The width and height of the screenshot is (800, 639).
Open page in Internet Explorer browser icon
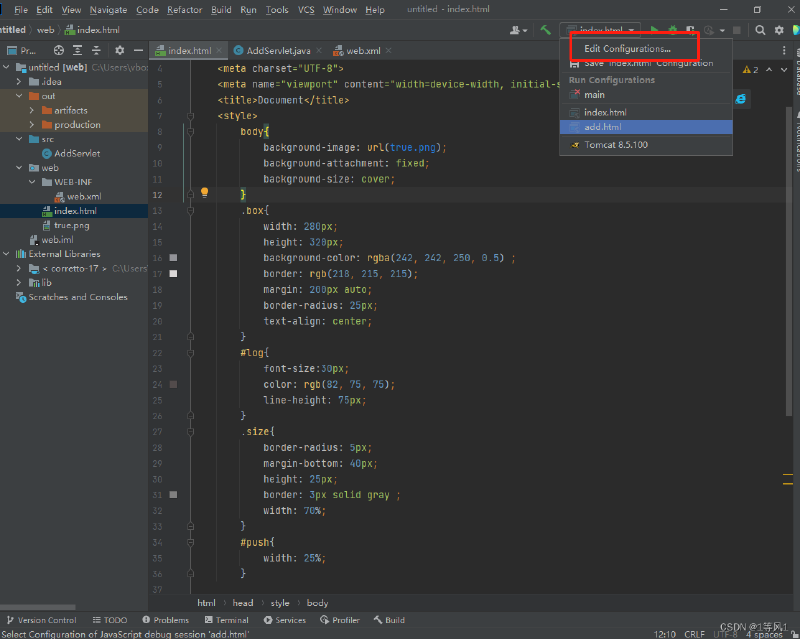(x=740, y=99)
